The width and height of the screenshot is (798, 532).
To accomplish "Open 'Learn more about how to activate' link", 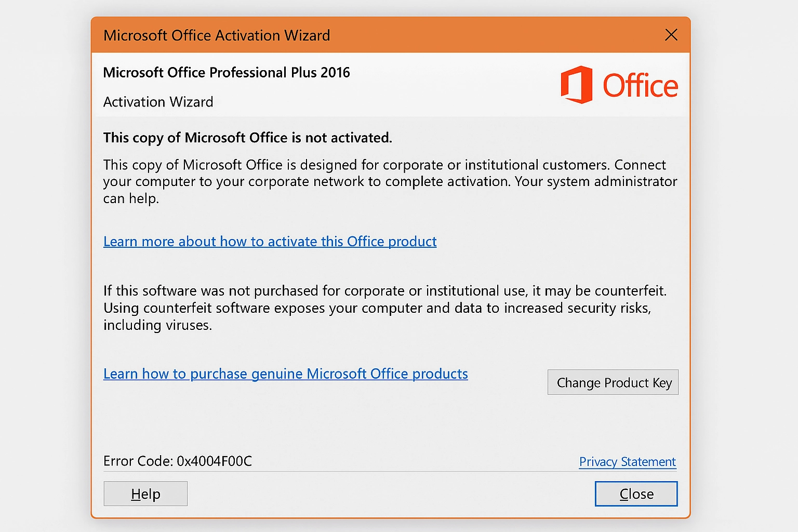I will pyautogui.click(x=270, y=242).
